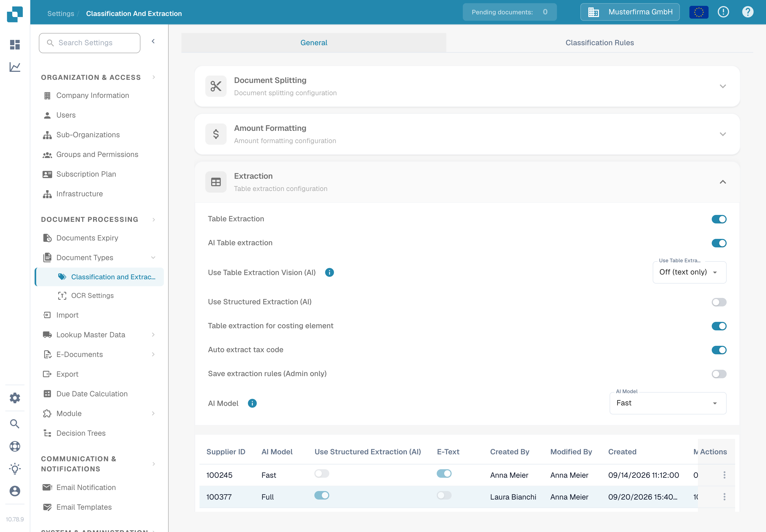
Task: Open actions menu for supplier 100245
Action: tap(724, 475)
